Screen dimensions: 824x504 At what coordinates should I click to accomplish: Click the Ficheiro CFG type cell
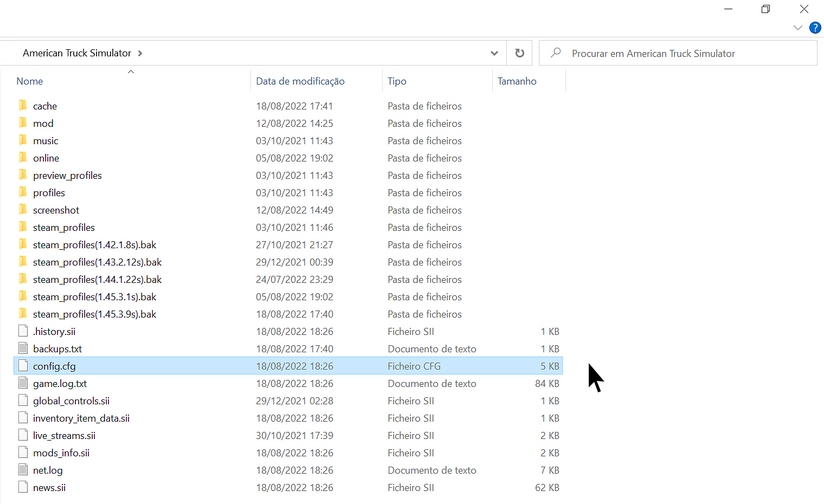(414, 366)
